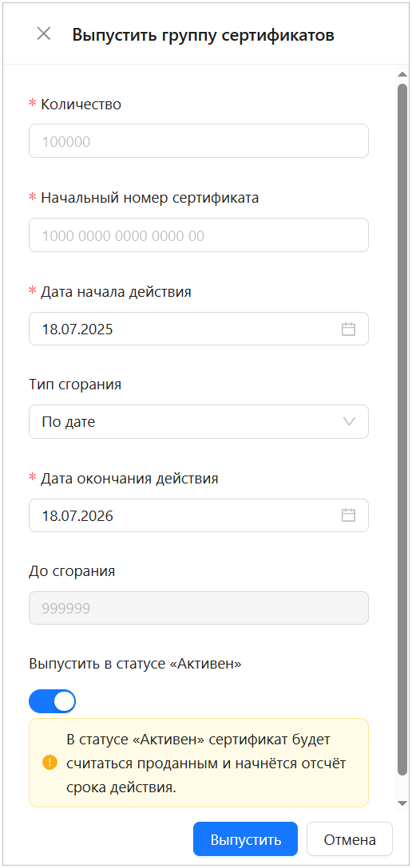Click the orange warning exclamation icon
412x868 pixels.
click(50, 763)
